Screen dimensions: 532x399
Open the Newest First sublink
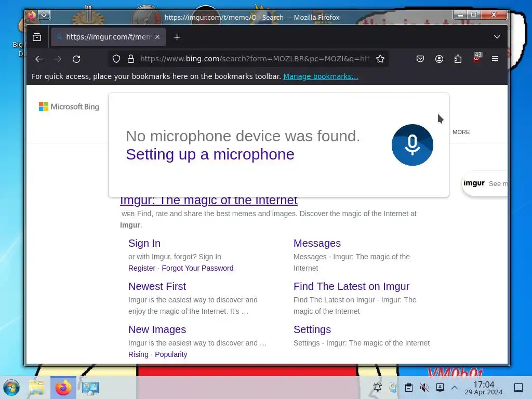157,286
